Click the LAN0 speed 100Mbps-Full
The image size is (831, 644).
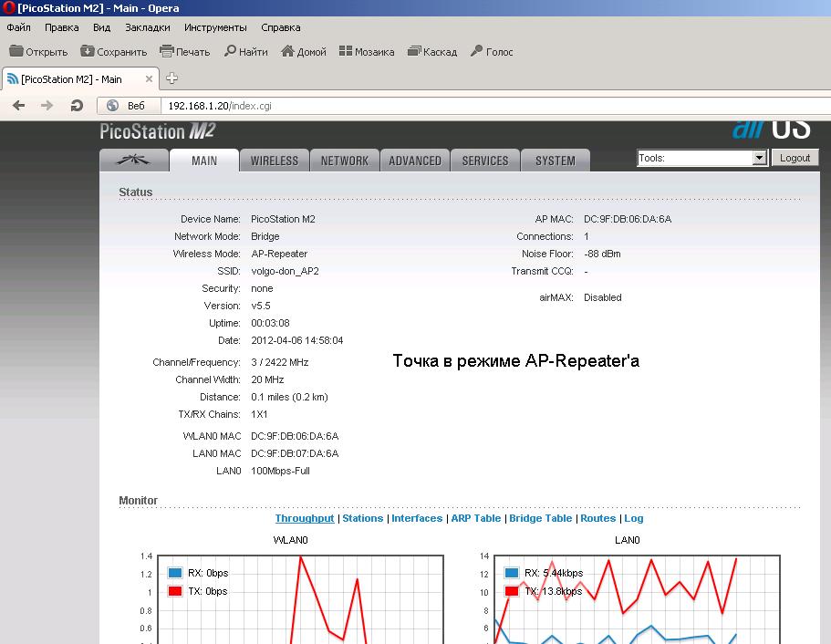point(280,471)
